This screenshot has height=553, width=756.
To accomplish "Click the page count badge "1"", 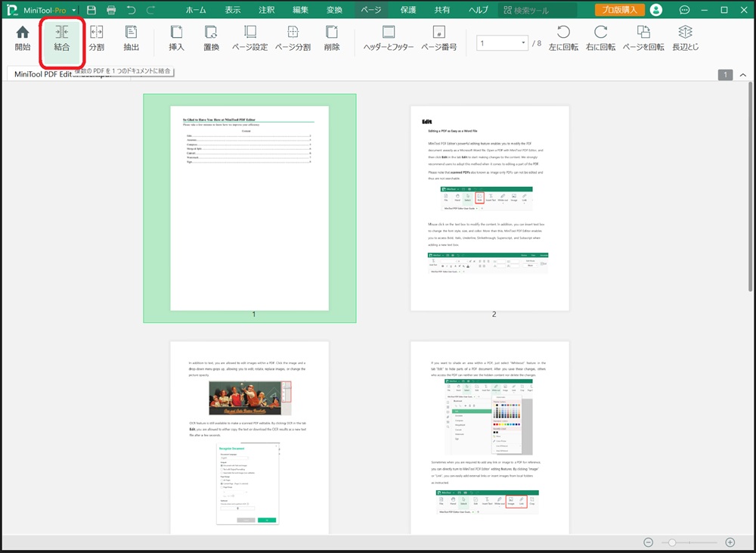I will (725, 75).
